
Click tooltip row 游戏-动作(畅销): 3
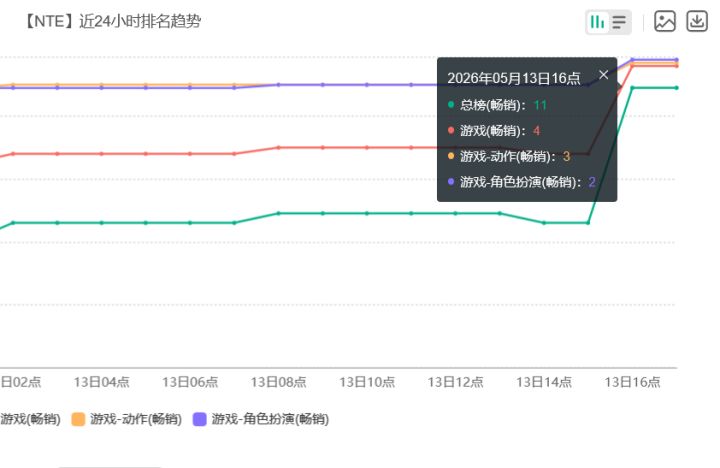click(x=509, y=157)
